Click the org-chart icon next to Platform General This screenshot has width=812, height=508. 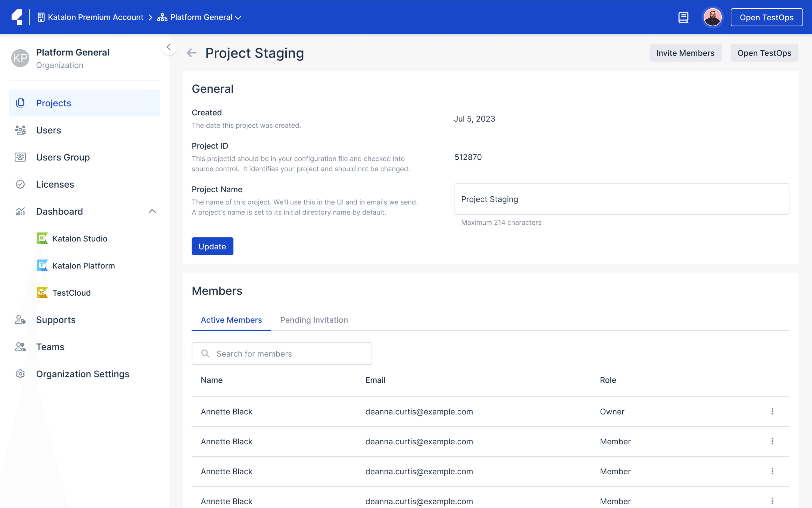point(163,17)
